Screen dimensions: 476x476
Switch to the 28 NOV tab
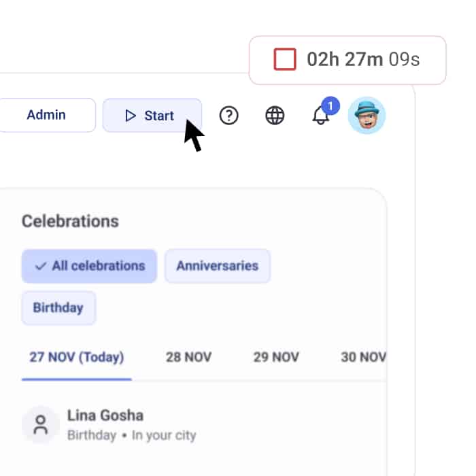[188, 358]
